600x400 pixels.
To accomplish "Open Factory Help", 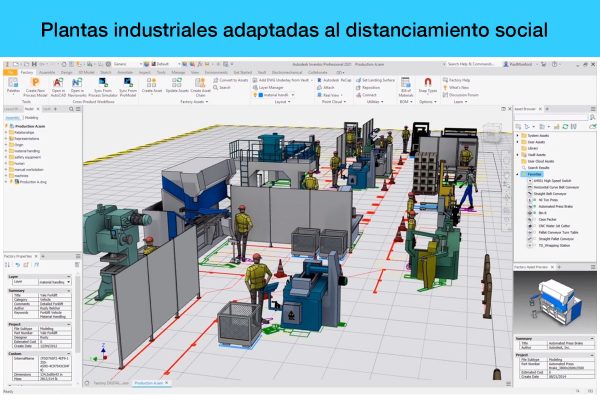I will [456, 80].
